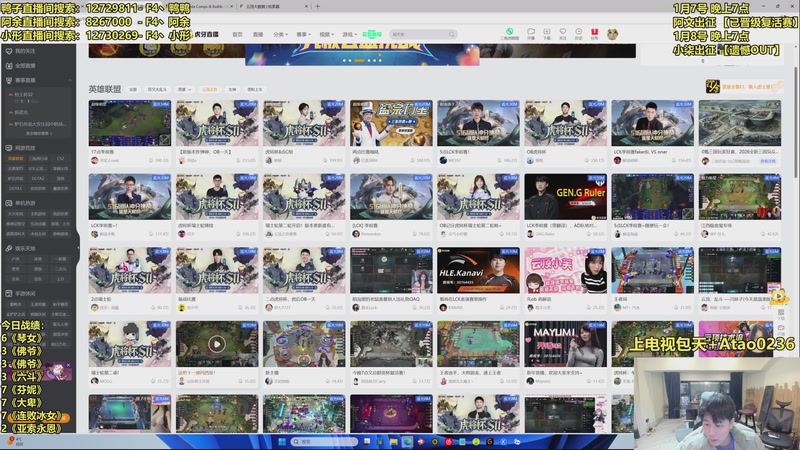Select the highlighted 英雄联盟 tag in sidebar
Image resolution: width=800 pixels, height=450 pixels.
point(15,159)
